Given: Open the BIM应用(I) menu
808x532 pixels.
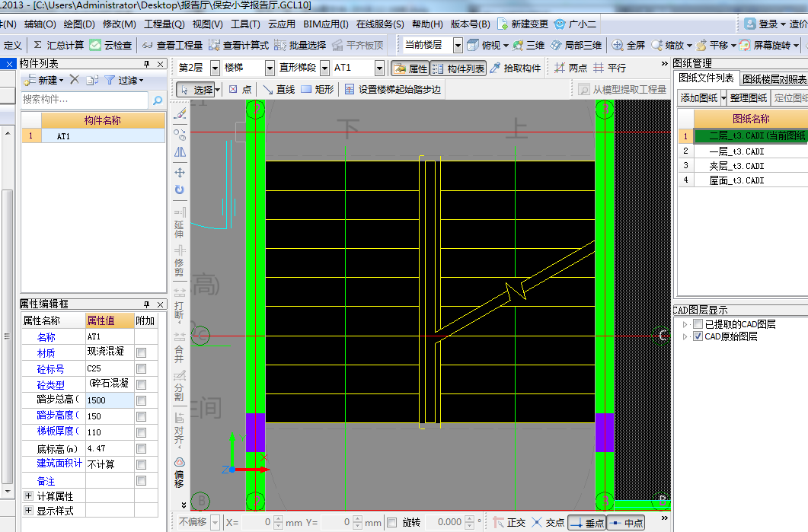Looking at the screenshot, I should [x=326, y=24].
